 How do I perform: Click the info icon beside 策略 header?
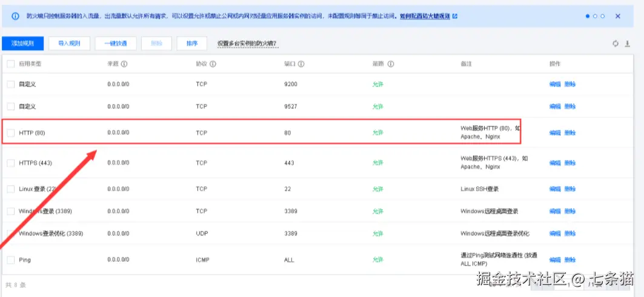(x=391, y=64)
